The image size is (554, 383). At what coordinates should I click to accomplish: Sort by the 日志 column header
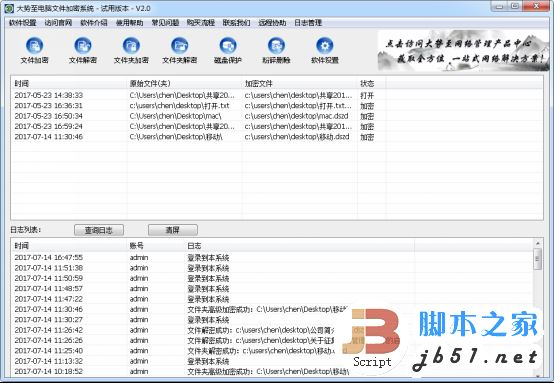[x=300, y=246]
